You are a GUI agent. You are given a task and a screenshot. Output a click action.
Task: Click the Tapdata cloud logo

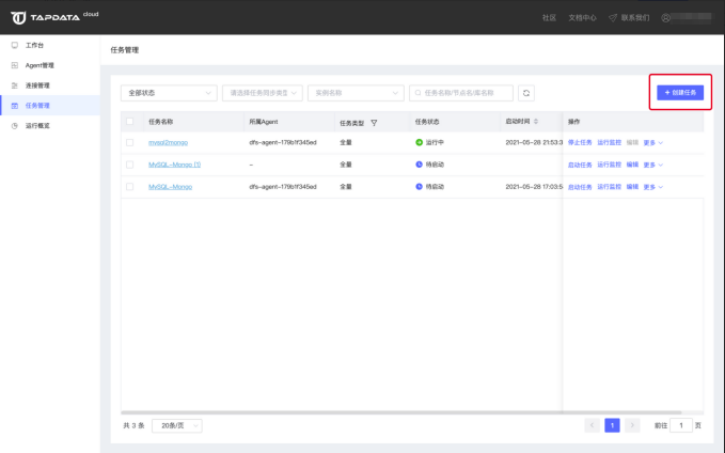[55, 17]
